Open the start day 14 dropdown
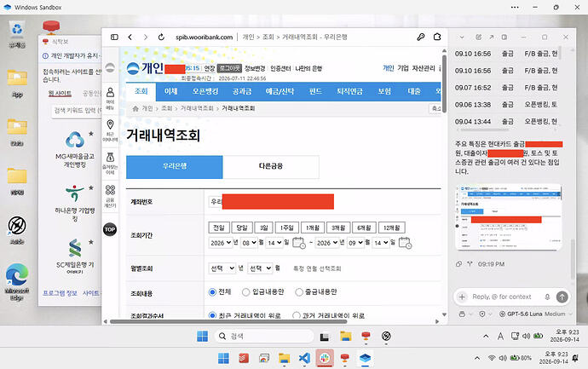The image size is (588, 369). tap(275, 243)
